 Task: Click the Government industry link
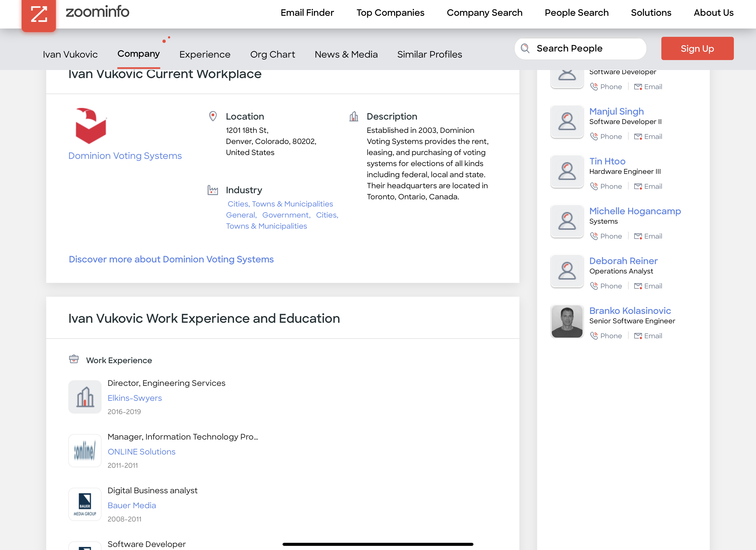point(286,215)
